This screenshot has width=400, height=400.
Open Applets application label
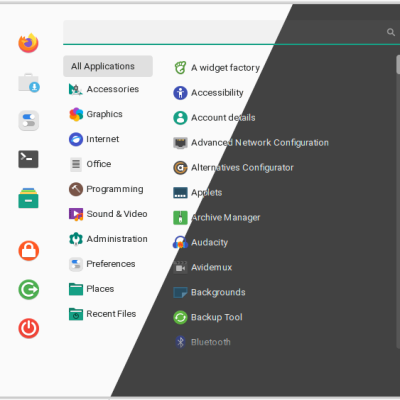[206, 193]
